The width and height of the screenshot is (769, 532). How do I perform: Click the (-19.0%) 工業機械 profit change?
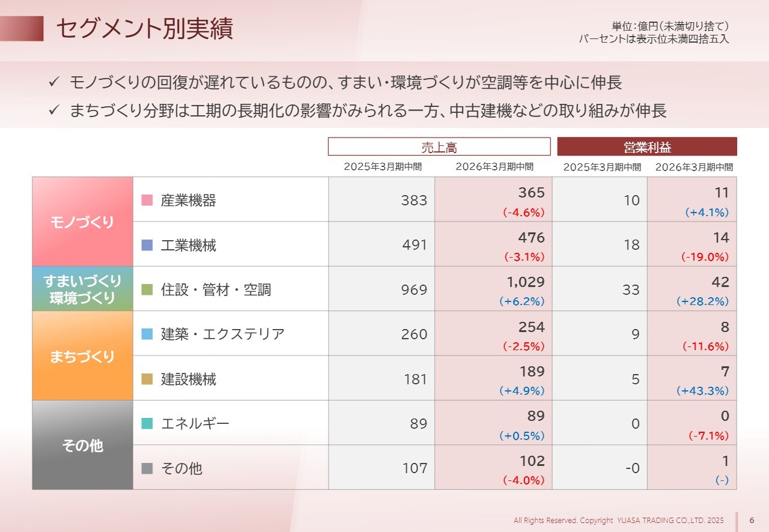tap(705, 257)
